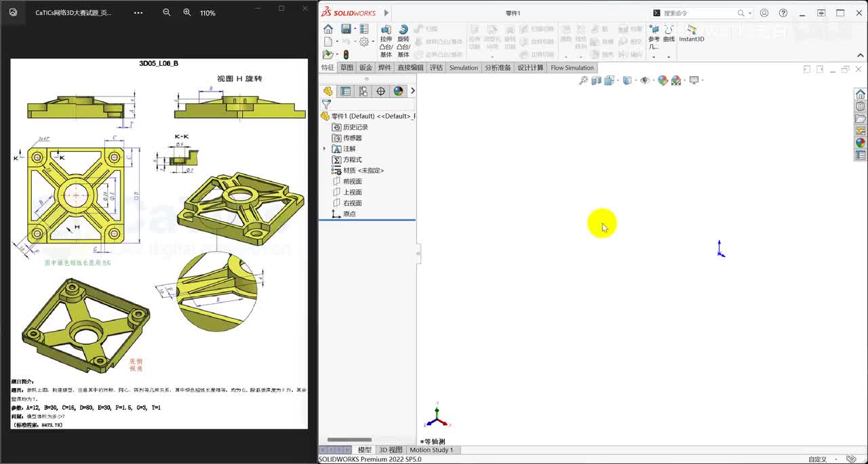Switch to Simulation ribbon tab

tap(464, 68)
